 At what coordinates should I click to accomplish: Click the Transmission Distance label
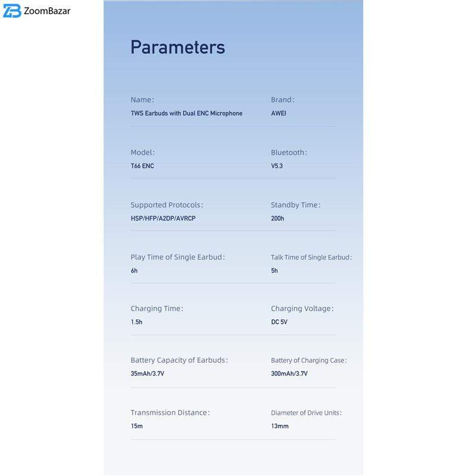(170, 412)
